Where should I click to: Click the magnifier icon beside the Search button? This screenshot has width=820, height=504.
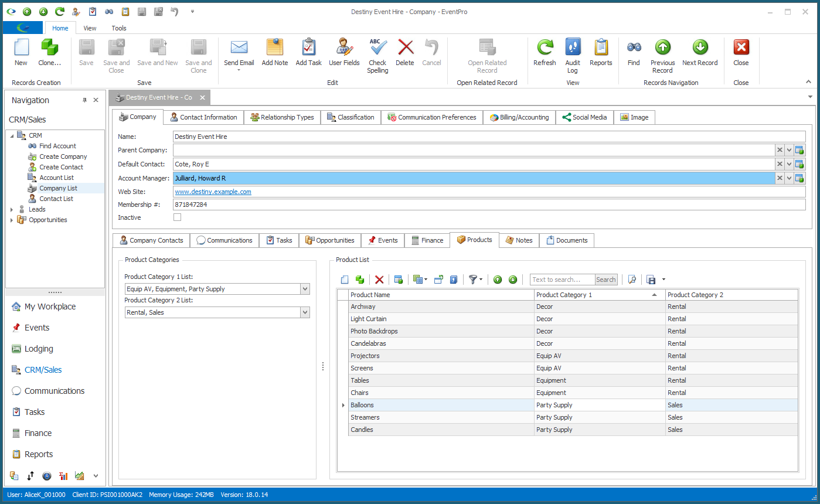pyautogui.click(x=632, y=280)
